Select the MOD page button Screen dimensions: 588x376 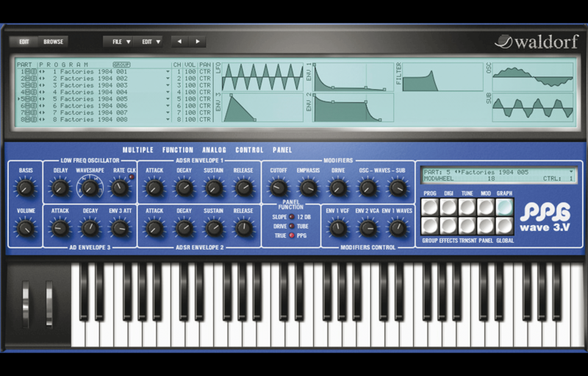(x=486, y=207)
